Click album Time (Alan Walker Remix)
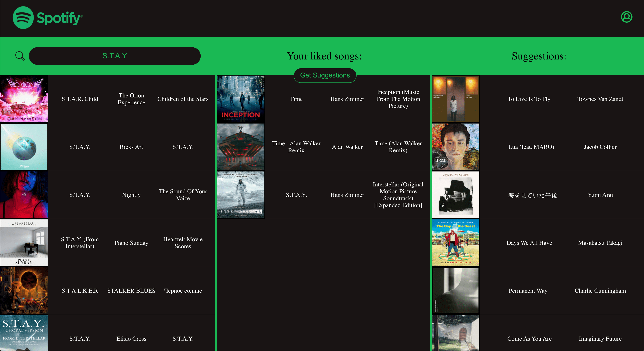The height and width of the screenshot is (351, 644). (398, 147)
